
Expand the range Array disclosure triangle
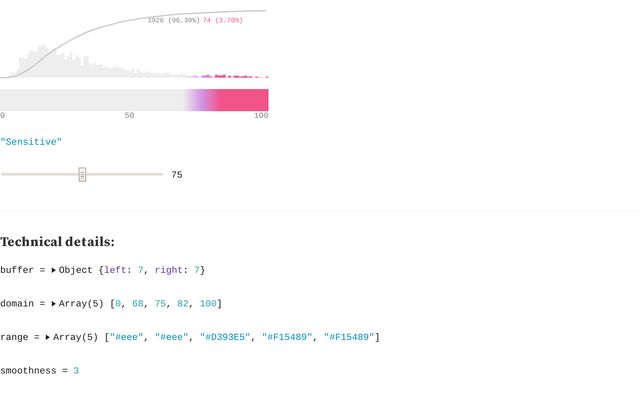48,338
